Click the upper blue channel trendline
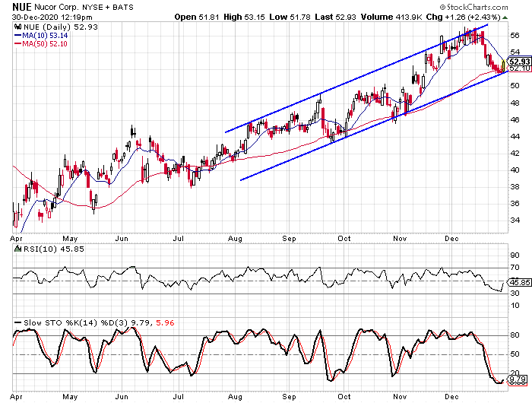The image size is (532, 403). 356,78
